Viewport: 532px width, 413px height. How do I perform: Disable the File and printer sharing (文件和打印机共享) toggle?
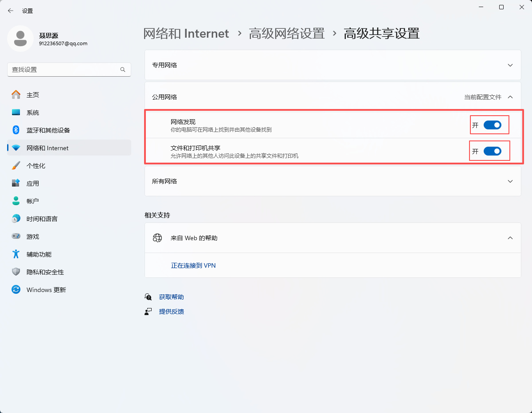pos(492,152)
